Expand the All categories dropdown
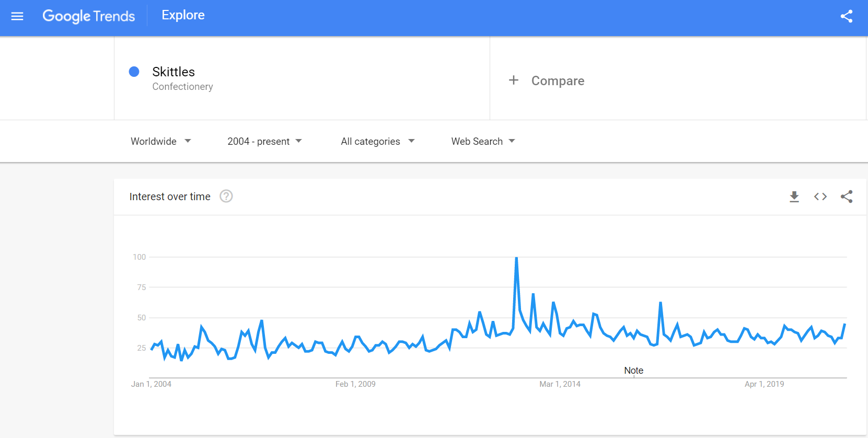 click(378, 141)
